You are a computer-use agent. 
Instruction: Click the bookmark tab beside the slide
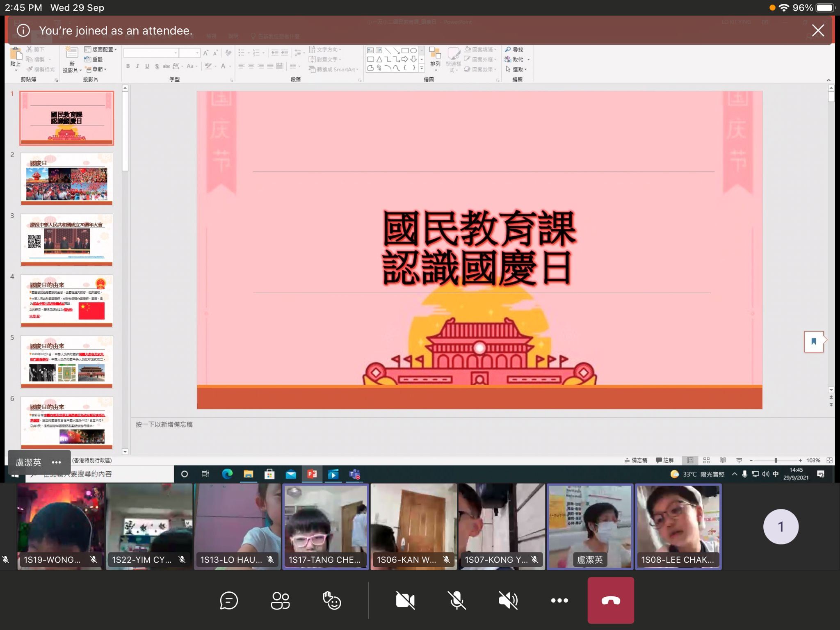click(x=814, y=341)
